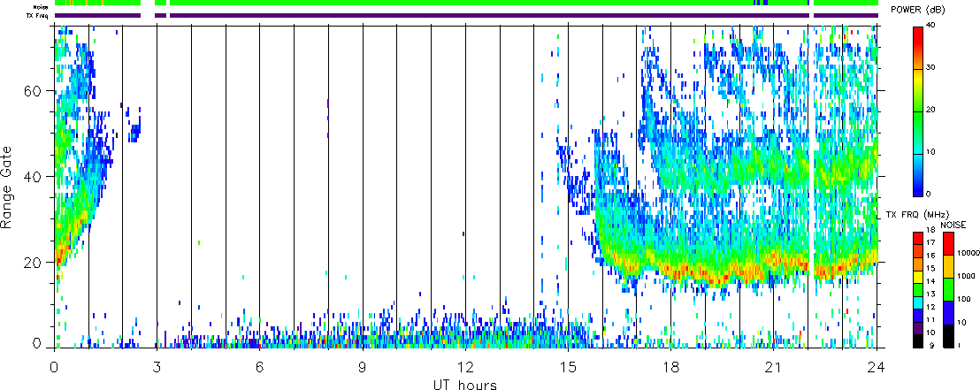Viewport: 980px width, 390px height.
Task: Click the TX FRQ color scale bar
Action: point(918,289)
